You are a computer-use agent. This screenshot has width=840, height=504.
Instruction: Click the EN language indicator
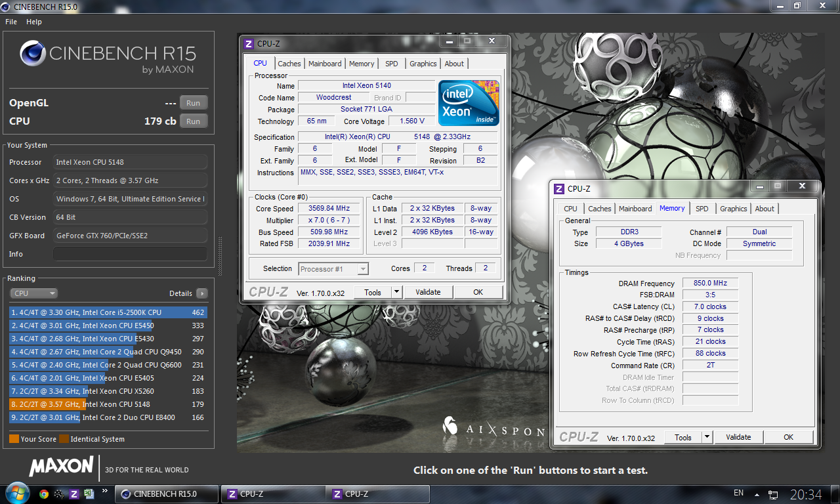[x=738, y=493]
